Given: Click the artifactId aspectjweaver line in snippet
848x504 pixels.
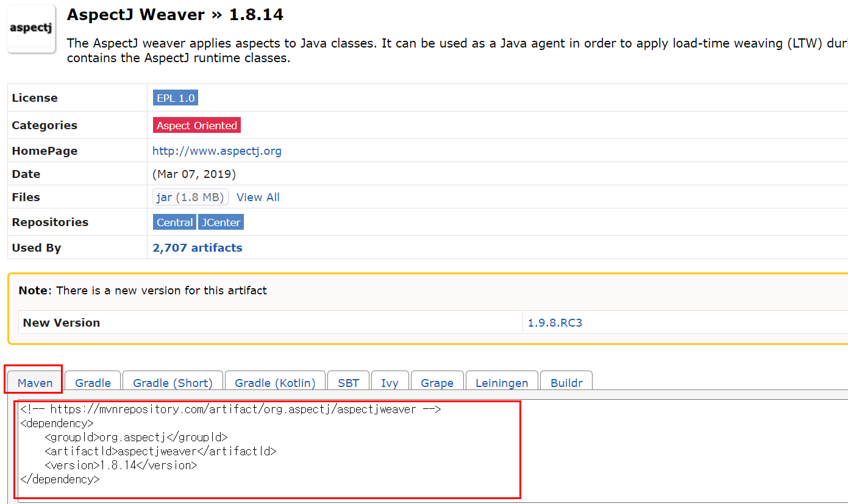Looking at the screenshot, I should pos(160,452).
